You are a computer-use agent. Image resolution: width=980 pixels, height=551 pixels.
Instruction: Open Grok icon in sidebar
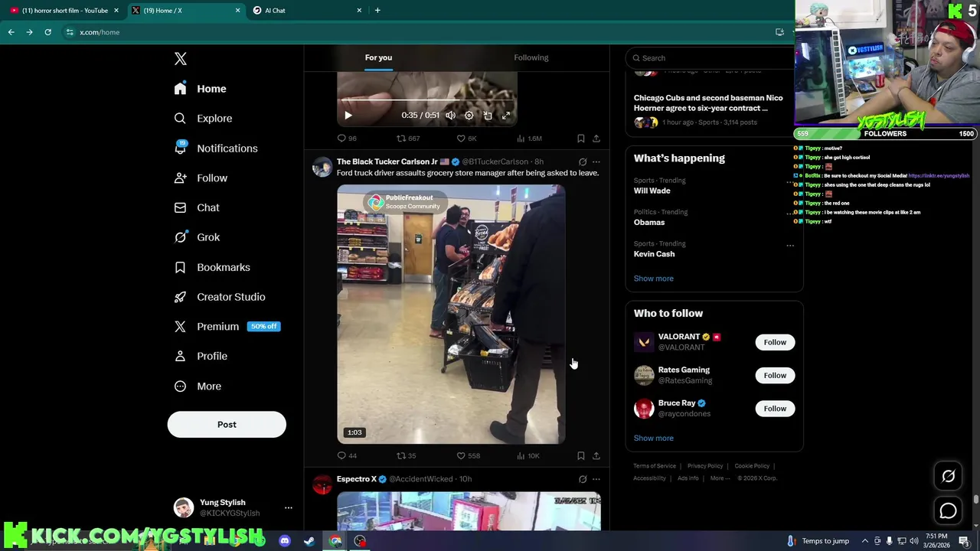180,237
